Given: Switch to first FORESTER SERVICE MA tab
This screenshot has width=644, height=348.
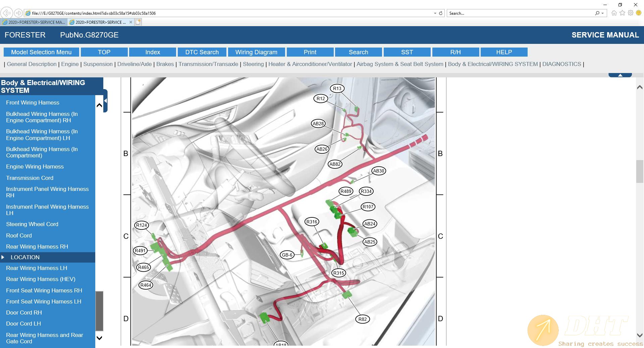Looking at the screenshot, I should [34, 22].
